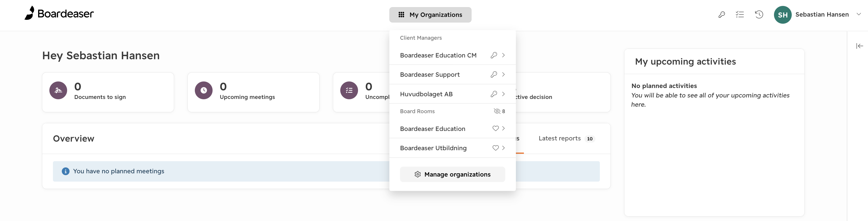Favorite Boardeaser Education with heart icon

[x=495, y=128]
